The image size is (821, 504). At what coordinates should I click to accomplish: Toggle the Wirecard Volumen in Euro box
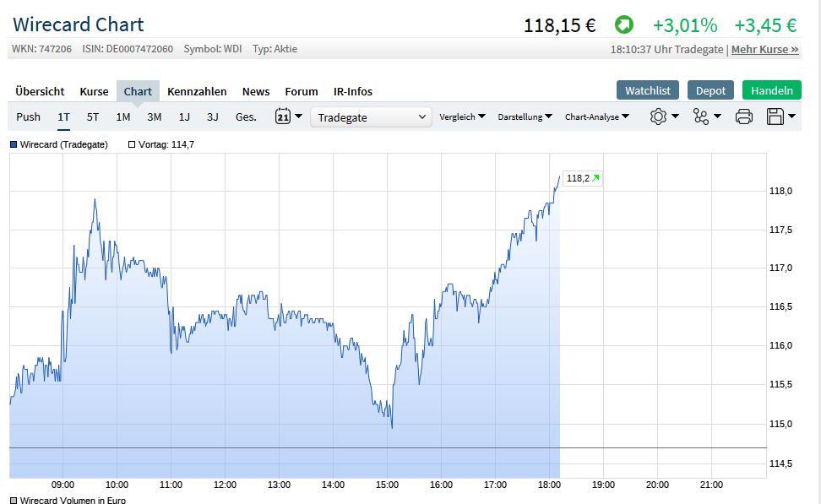click(x=14, y=501)
